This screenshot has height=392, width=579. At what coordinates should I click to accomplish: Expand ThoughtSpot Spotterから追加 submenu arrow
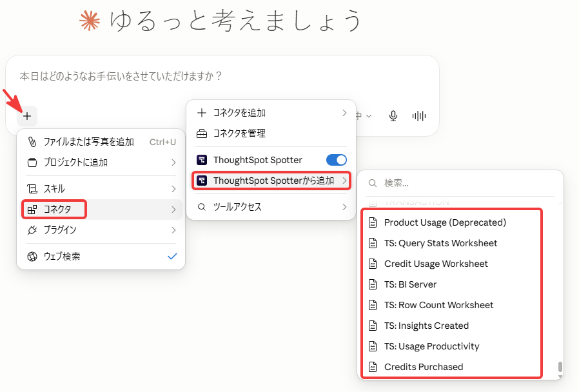click(x=344, y=181)
